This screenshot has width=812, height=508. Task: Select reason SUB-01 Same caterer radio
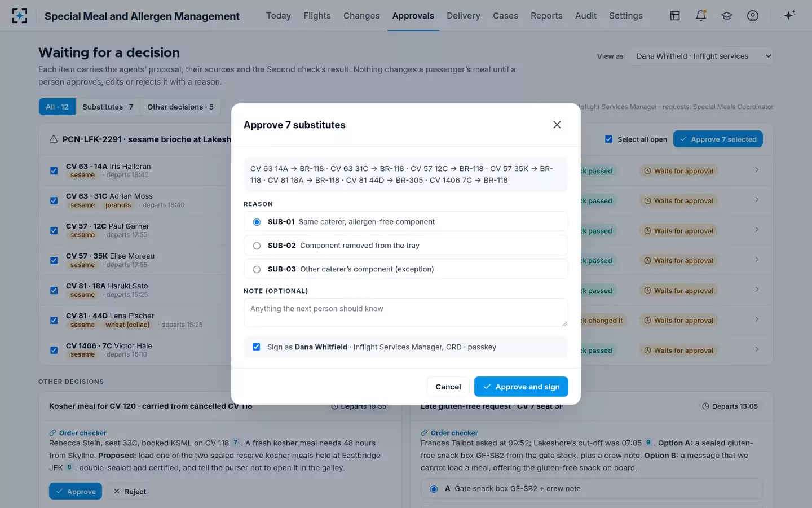point(257,222)
